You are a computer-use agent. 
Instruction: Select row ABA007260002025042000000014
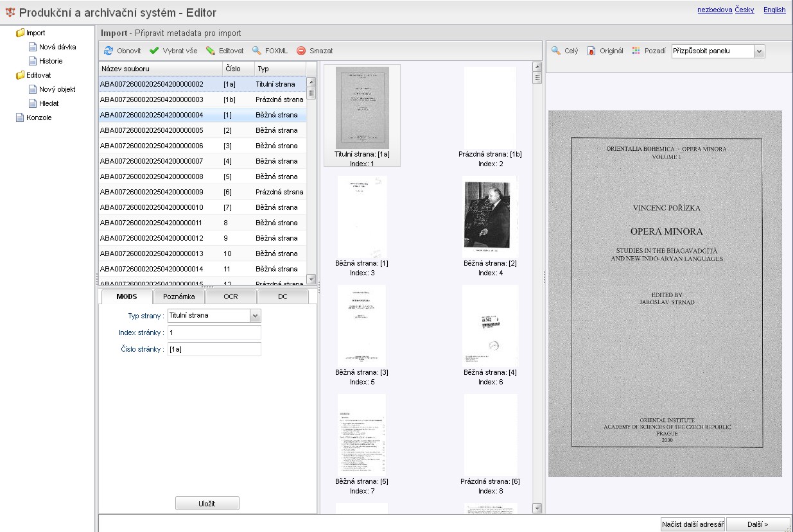202,269
